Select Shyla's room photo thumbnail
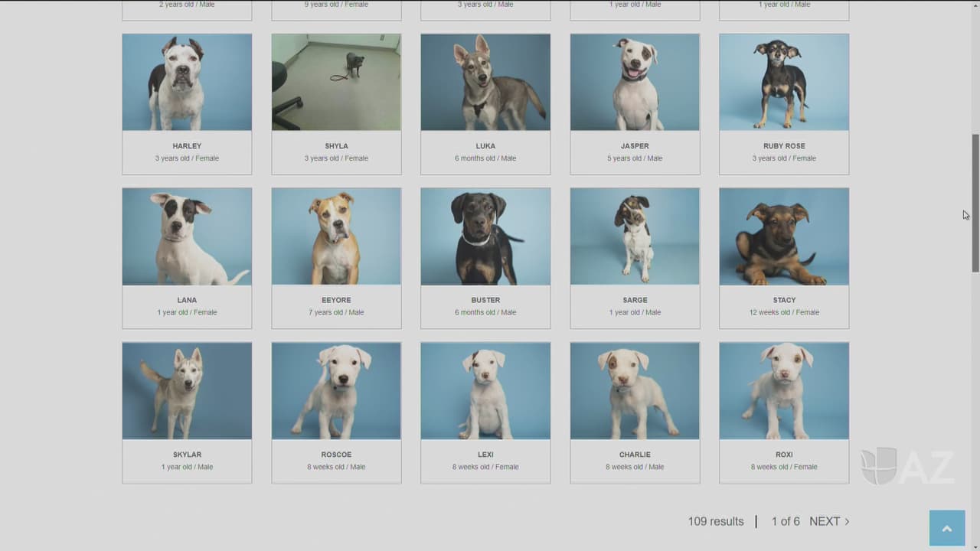This screenshot has height=551, width=980. click(336, 82)
